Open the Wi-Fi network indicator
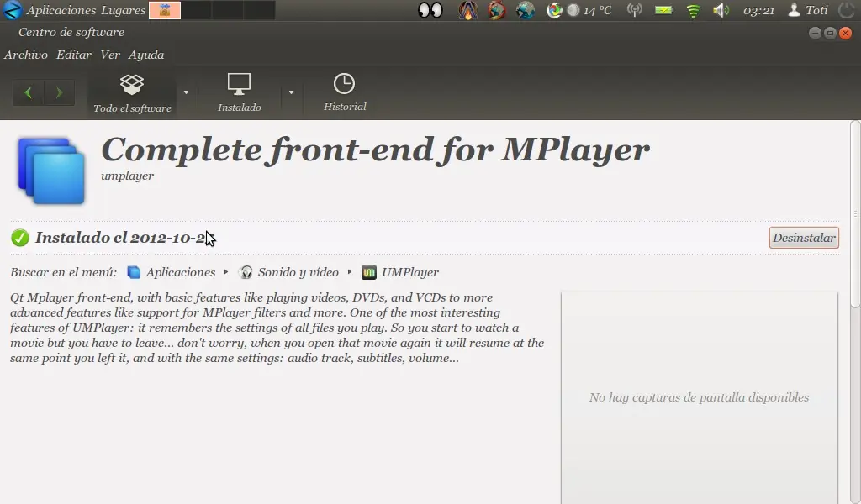This screenshot has width=861, height=504. click(693, 10)
